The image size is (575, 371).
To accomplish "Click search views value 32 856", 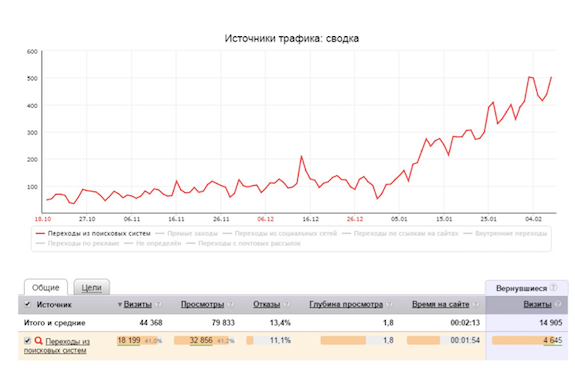I will (201, 341).
